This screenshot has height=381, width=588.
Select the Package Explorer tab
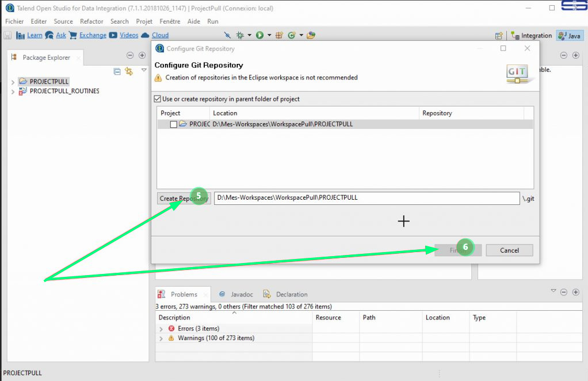click(46, 58)
